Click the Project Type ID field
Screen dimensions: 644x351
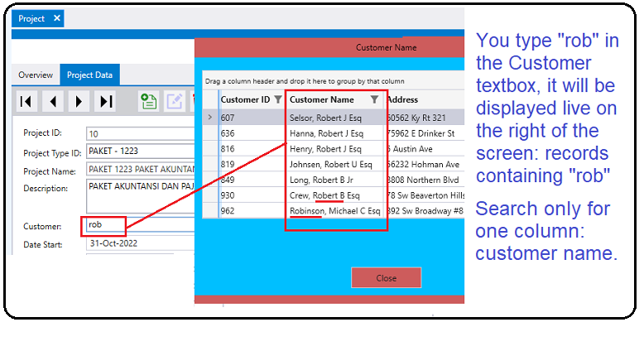139,152
